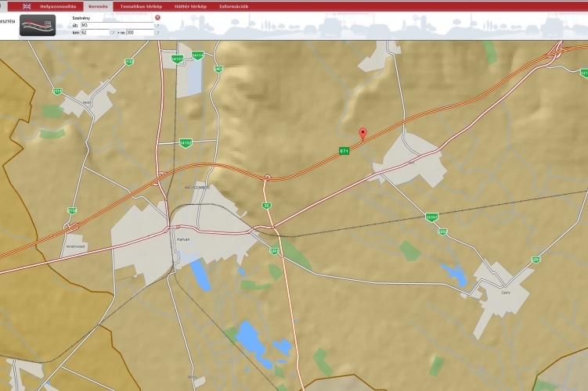Select the Háttér térkép tab
Viewport: 588px width, 391px height.
tap(190, 5)
